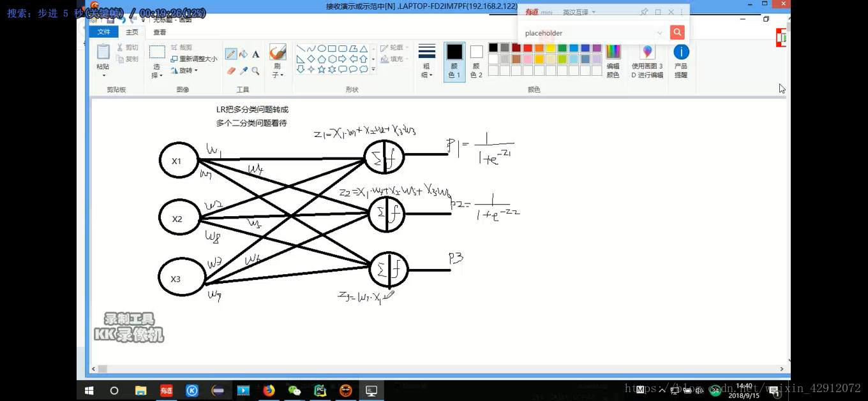868x401 pixels.
Task: Pin the Youdao mini window
Action: click(644, 12)
